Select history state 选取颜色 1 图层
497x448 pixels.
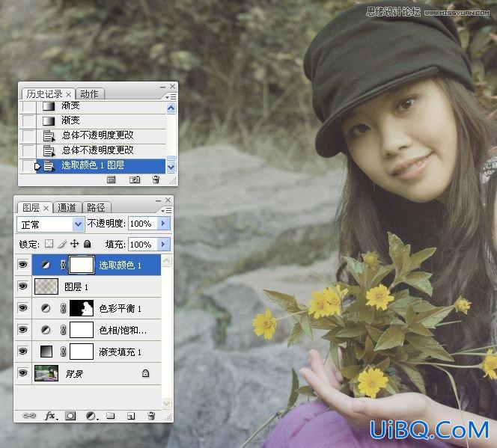tap(101, 165)
